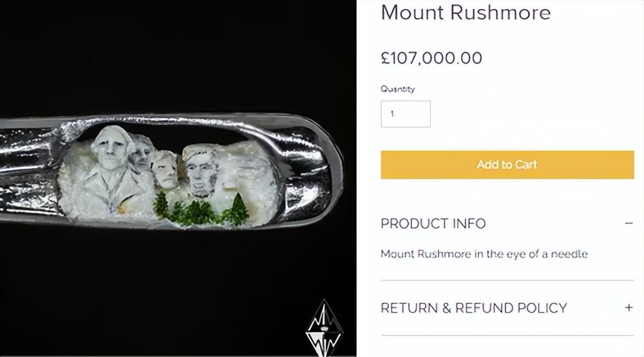Click the £107,000.00 price text

point(431,58)
